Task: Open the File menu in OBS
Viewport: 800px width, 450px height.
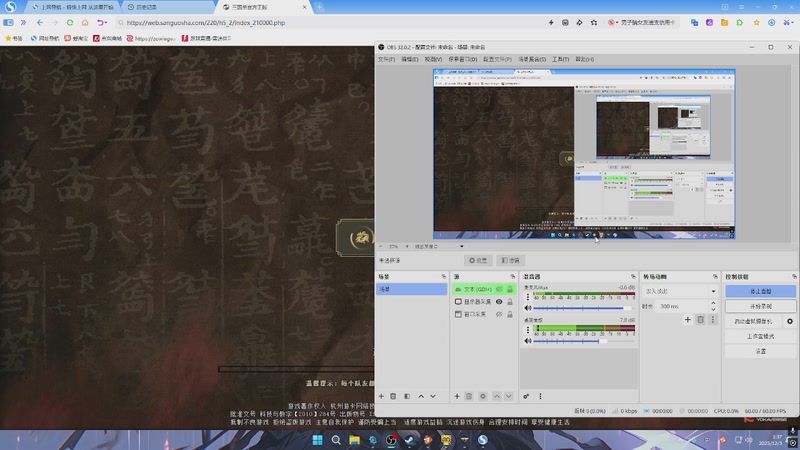Action: pyautogui.click(x=386, y=59)
